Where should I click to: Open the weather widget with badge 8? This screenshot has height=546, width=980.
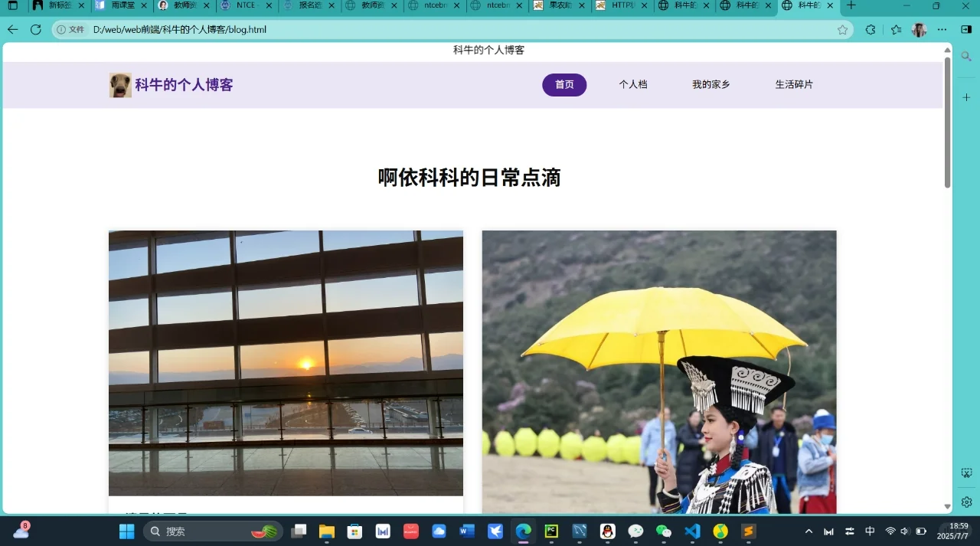coord(21,530)
